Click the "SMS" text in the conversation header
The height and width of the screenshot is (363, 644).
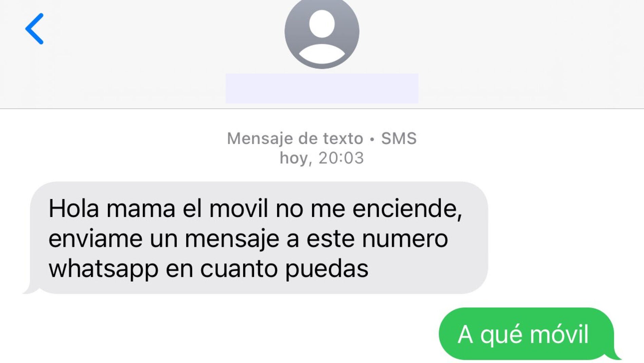[399, 139]
